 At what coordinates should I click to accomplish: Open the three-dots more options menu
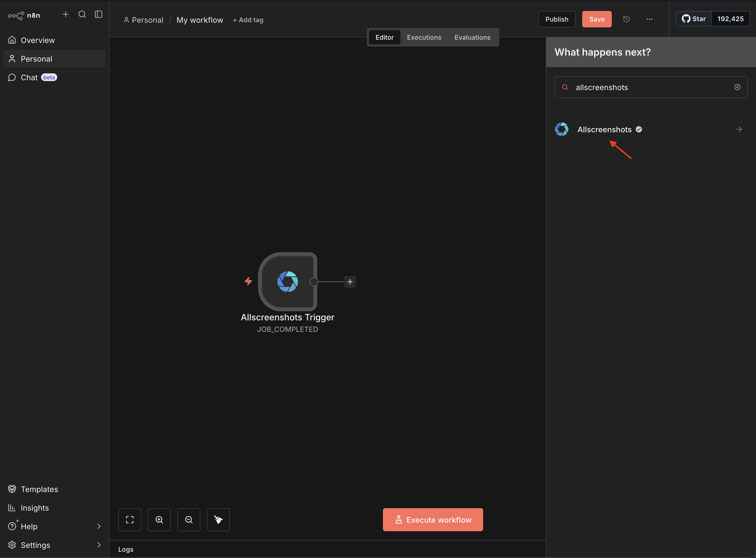pos(649,19)
